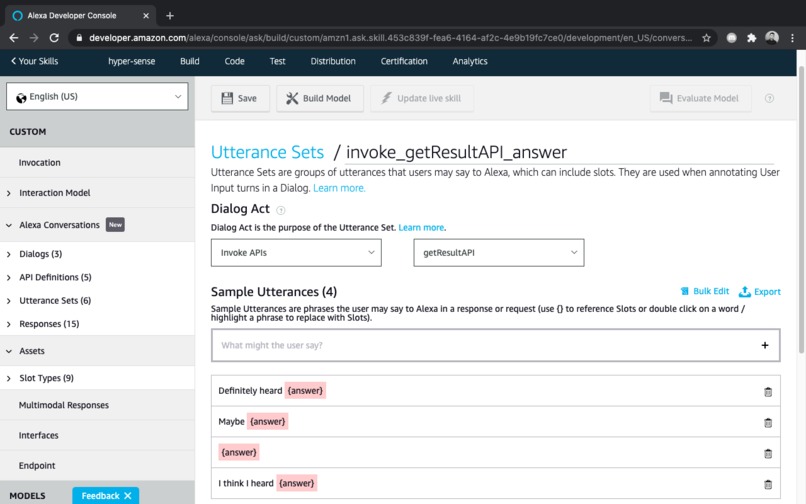Delete the standalone '{answer}' utterance
806x504 pixels.
point(768,454)
